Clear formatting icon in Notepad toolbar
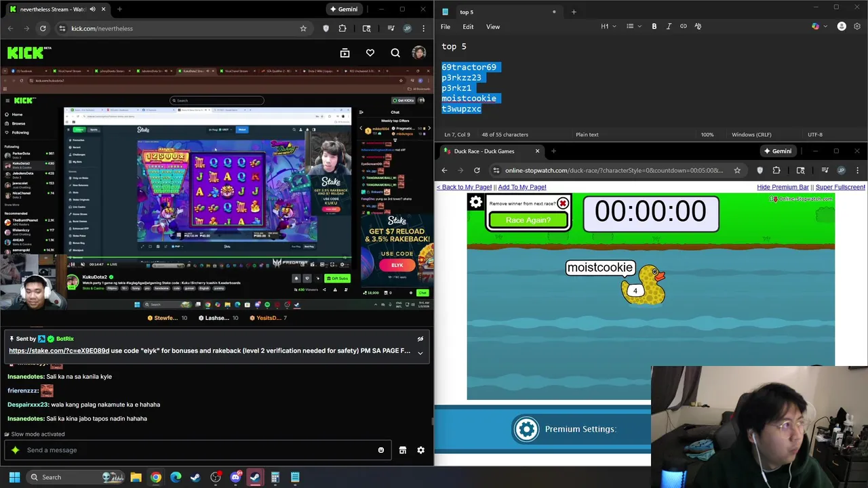The width and height of the screenshot is (868, 488). 698,26
